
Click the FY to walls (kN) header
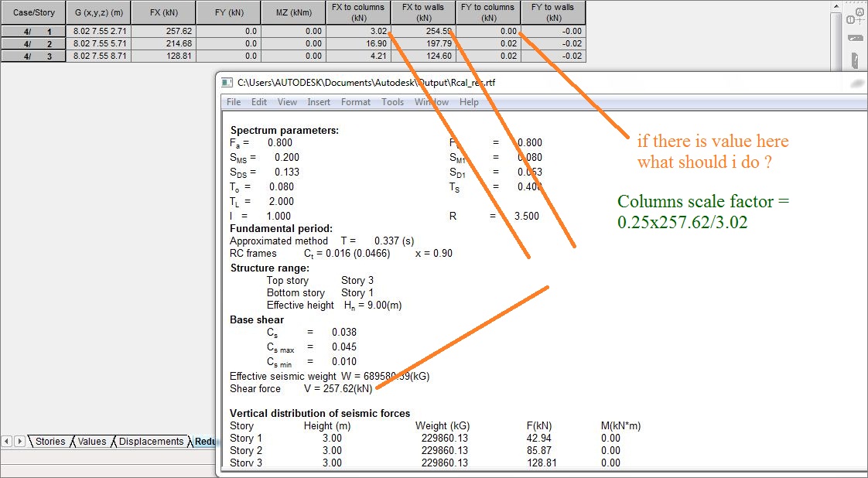554,12
